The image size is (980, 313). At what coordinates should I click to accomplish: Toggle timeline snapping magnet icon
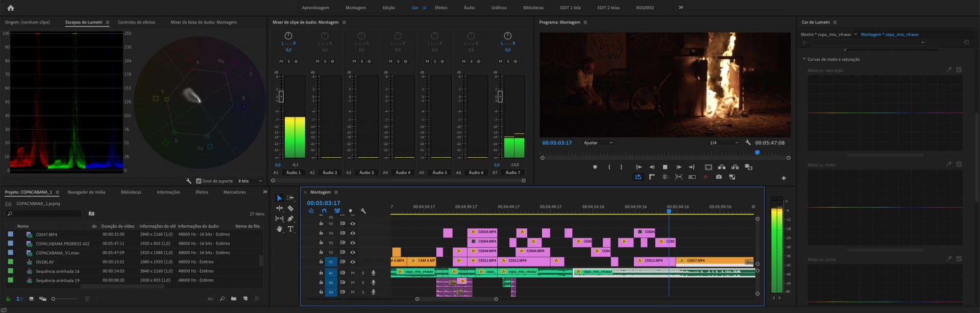tap(324, 211)
